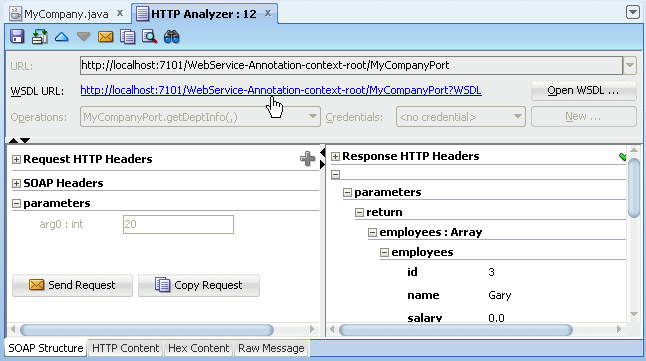Image resolution: width=646 pixels, height=361 pixels.
Task: Show the Raw Message tab
Action: tap(271, 348)
